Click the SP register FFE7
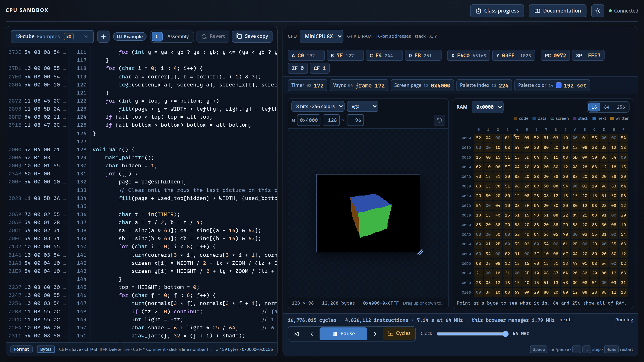644x362 pixels. pos(588,55)
